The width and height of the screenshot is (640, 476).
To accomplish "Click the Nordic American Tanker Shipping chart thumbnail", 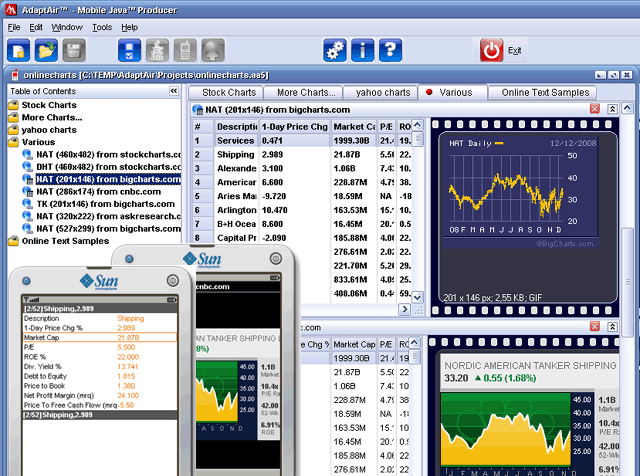I will [x=530, y=416].
